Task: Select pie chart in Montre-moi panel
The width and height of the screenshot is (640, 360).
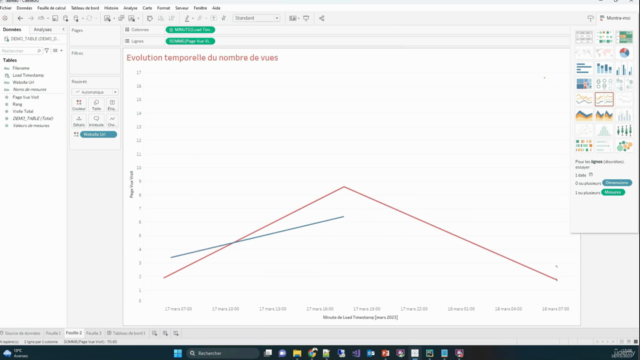Action: coord(624,52)
